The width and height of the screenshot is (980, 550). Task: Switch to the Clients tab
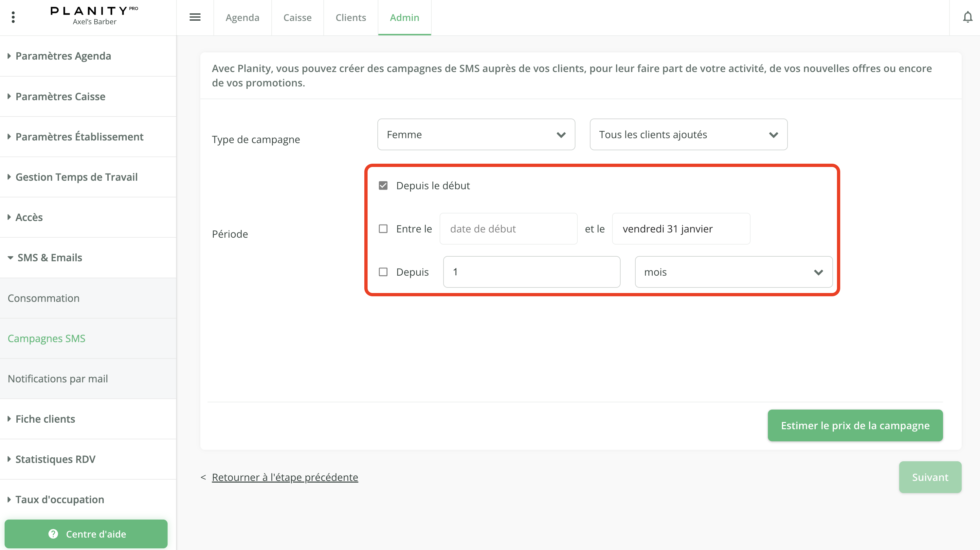click(x=350, y=17)
